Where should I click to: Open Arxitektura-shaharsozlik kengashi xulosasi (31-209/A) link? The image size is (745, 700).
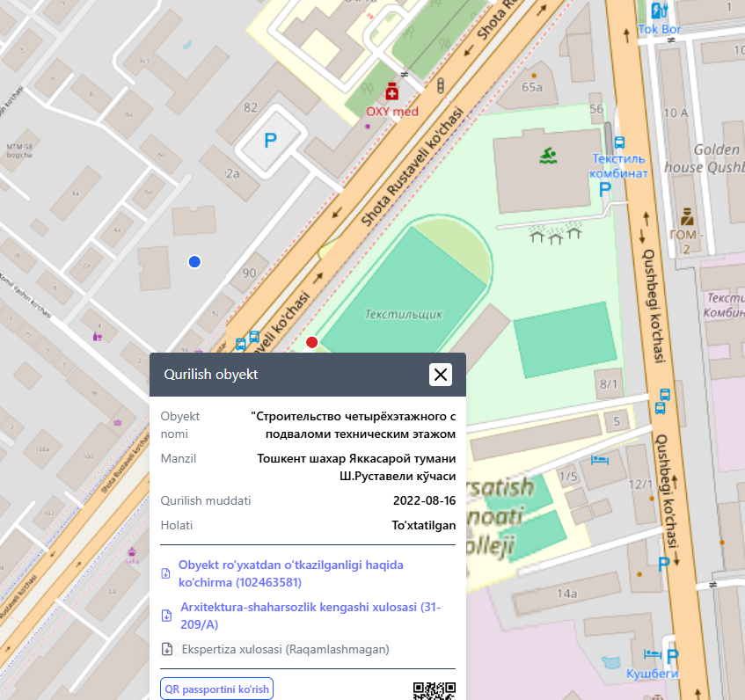tap(310, 616)
